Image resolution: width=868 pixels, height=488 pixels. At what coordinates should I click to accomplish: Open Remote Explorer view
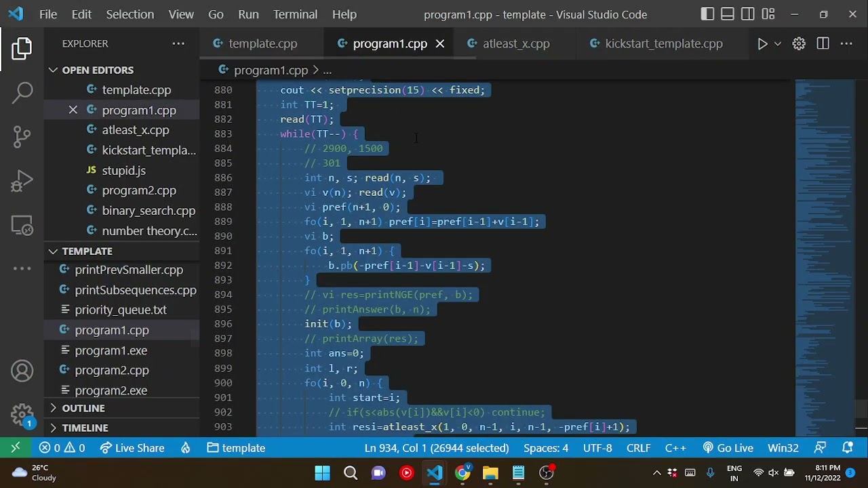coord(22,225)
